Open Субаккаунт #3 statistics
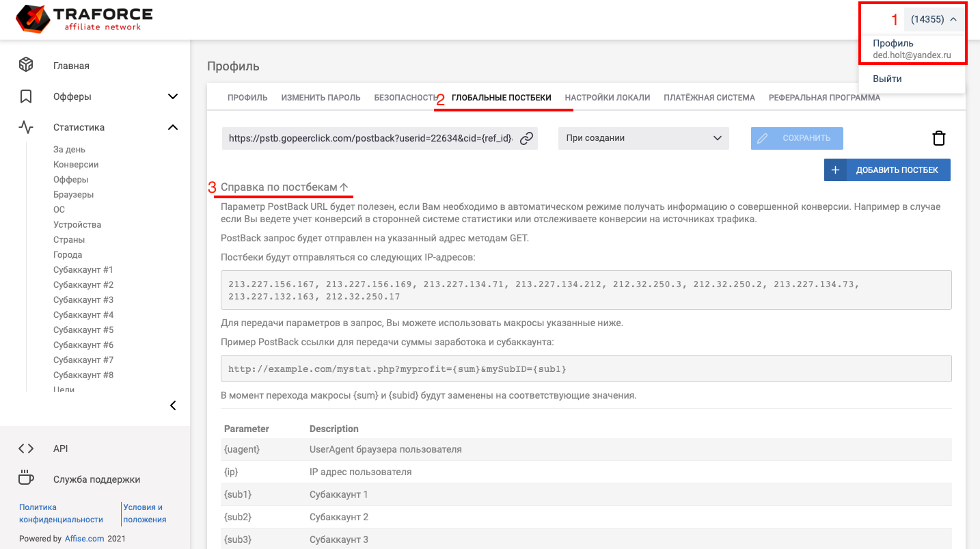Image resolution: width=980 pixels, height=549 pixels. point(83,300)
